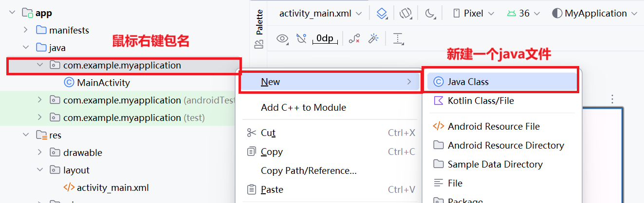Toggle the view options eye icon
The height and width of the screenshot is (203, 644).
[282, 38]
